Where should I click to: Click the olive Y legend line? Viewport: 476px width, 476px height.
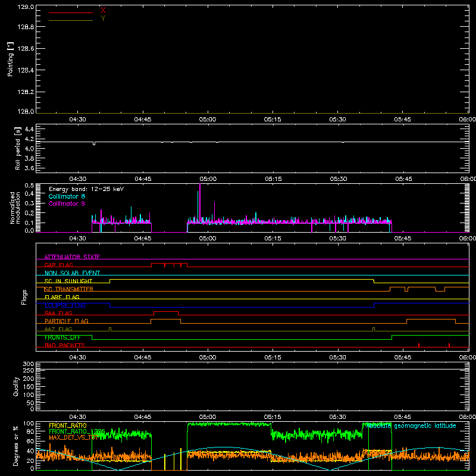click(x=71, y=20)
